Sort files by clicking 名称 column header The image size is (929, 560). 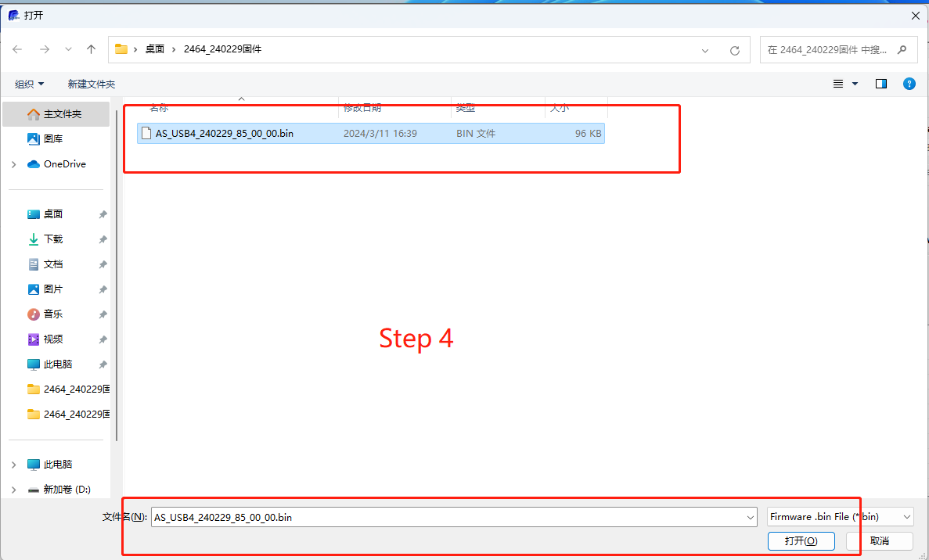pyautogui.click(x=159, y=107)
